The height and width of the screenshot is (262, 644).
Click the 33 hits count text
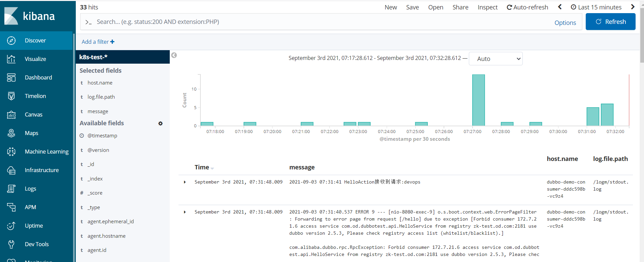click(x=89, y=7)
